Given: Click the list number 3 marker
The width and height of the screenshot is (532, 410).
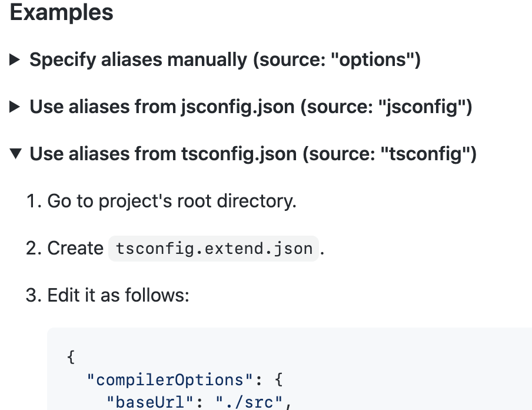Looking at the screenshot, I should [32, 295].
